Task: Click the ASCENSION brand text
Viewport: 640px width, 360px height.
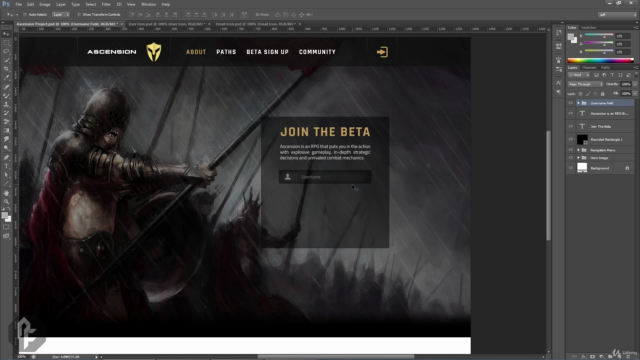Action: click(x=112, y=52)
